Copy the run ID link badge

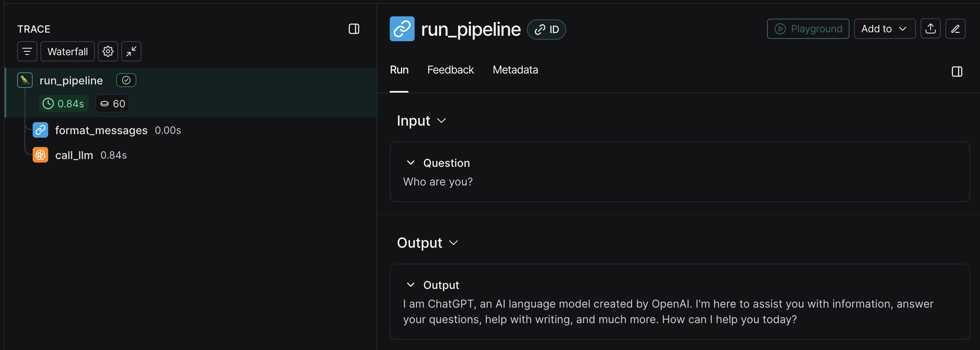click(x=546, y=30)
